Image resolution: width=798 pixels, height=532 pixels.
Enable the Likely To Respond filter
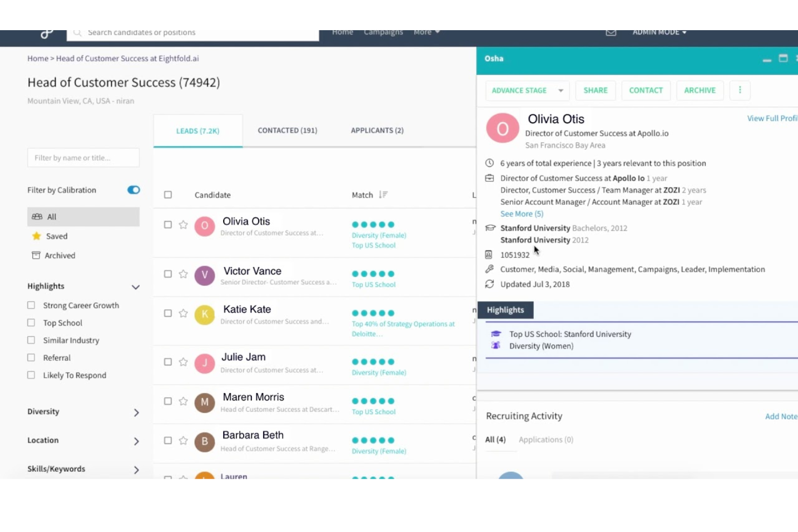(31, 375)
